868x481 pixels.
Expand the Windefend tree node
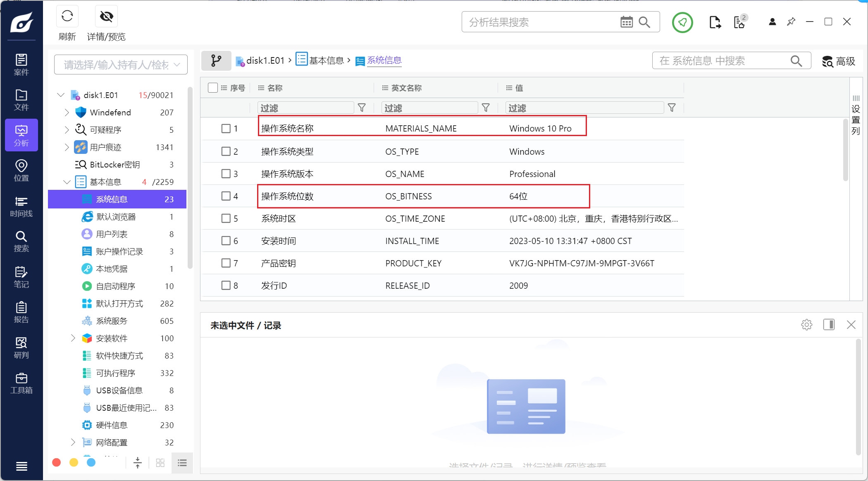pyautogui.click(x=67, y=112)
